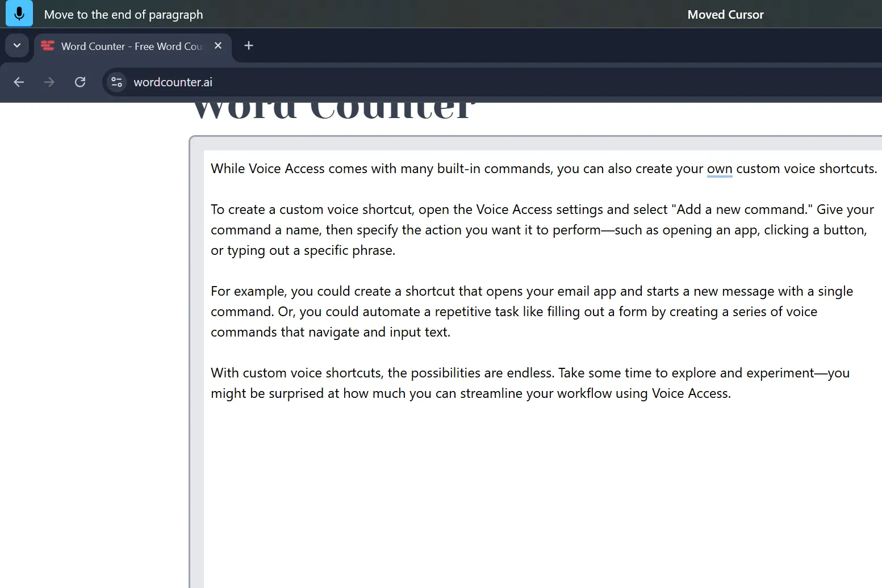882x588 pixels.
Task: Click the underlined word "own" in the text
Action: 720,169
